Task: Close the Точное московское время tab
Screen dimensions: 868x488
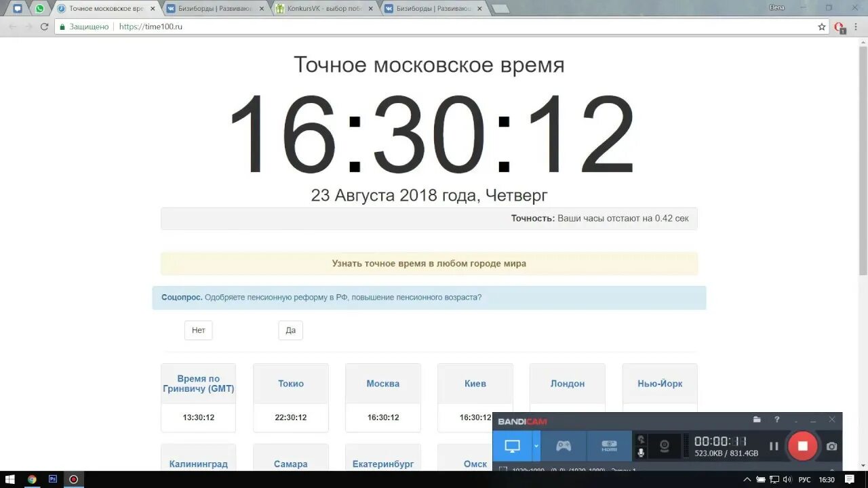Action: pyautogui.click(x=152, y=9)
